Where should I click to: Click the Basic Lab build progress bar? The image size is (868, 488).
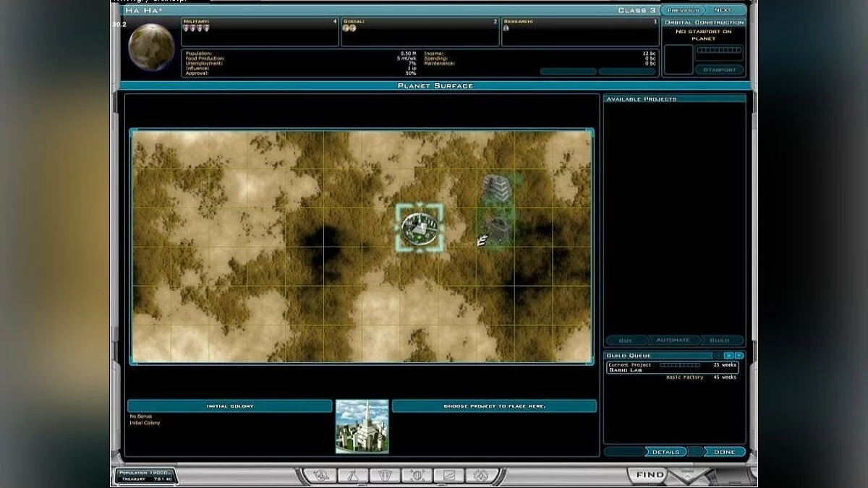pyautogui.click(x=679, y=365)
